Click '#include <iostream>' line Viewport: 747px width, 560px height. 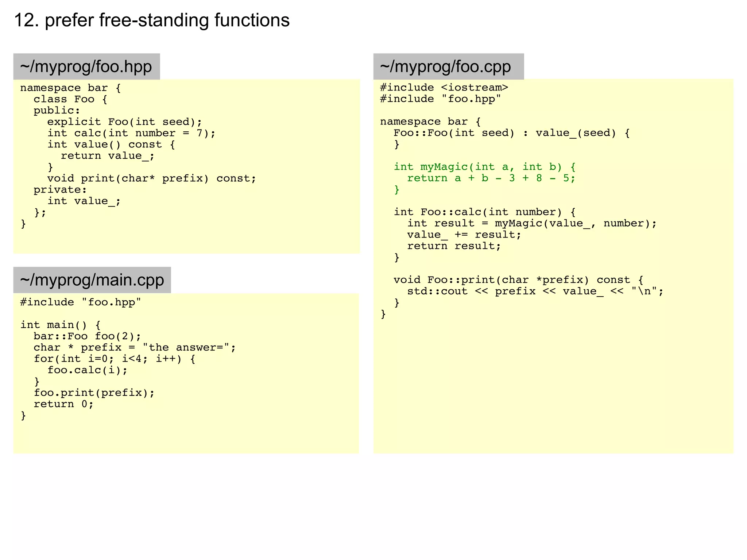[x=444, y=88]
